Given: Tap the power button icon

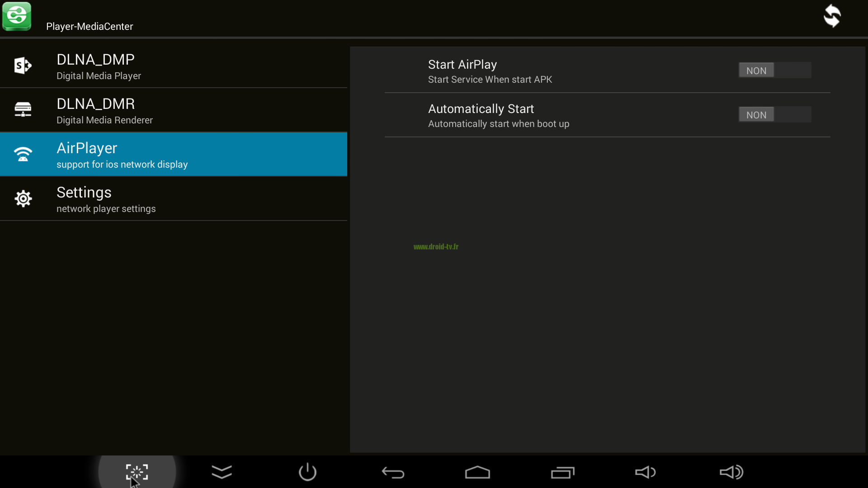Looking at the screenshot, I should point(307,472).
